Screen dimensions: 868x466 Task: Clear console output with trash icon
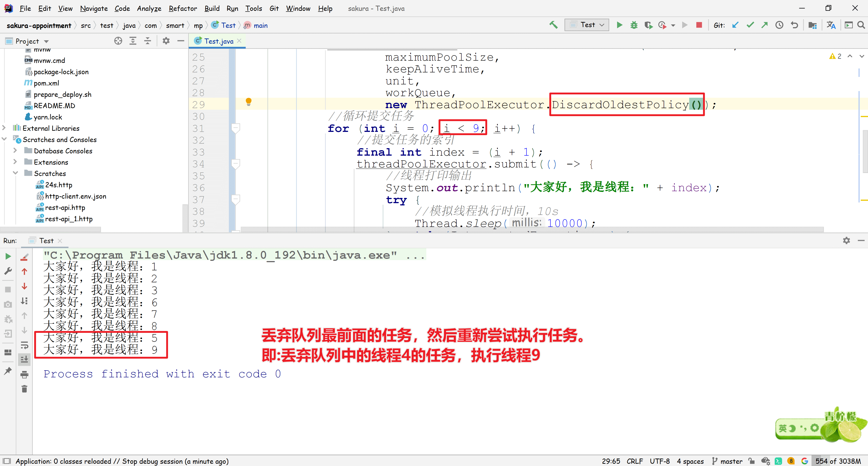coord(24,389)
